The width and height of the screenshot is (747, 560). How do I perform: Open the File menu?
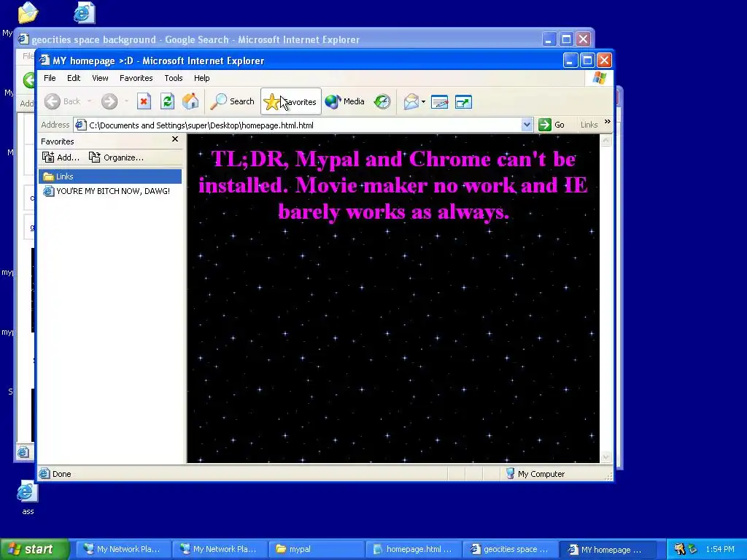point(50,78)
